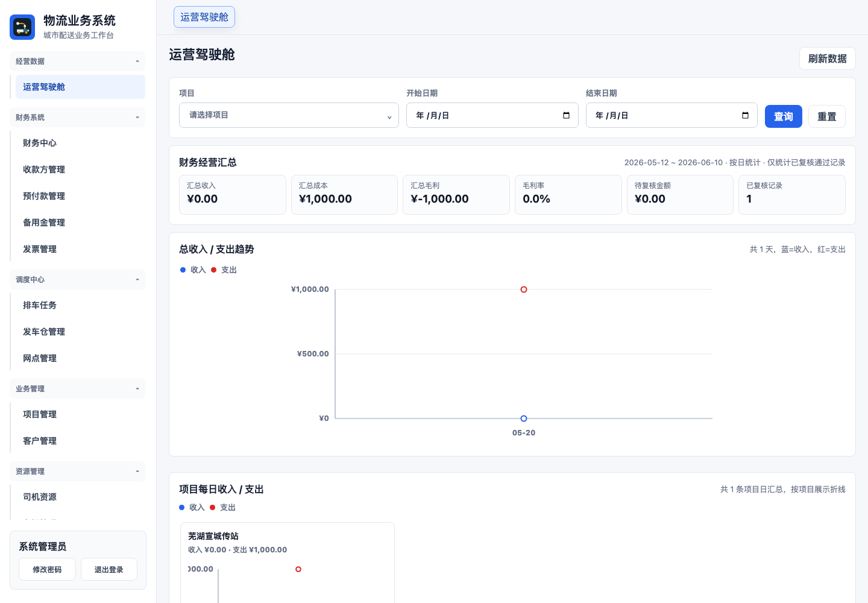The width and height of the screenshot is (868, 603).
Task: Open 发票管理 menu item
Action: [x=80, y=249]
